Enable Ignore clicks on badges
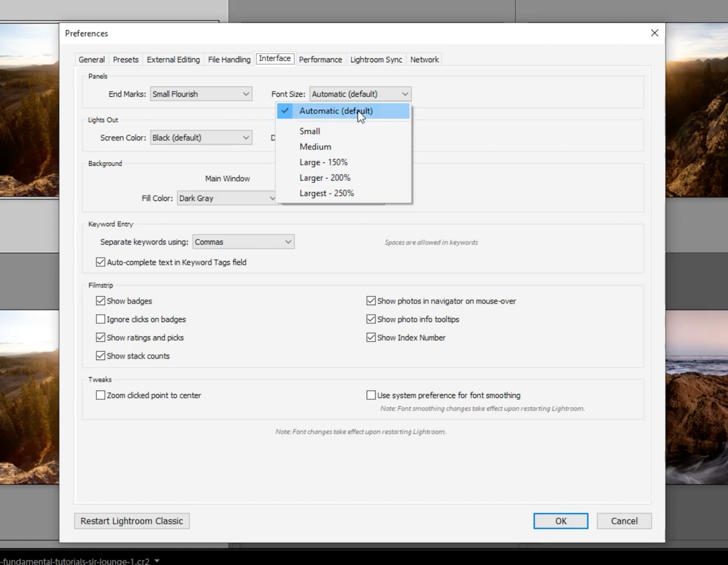 tap(100, 319)
